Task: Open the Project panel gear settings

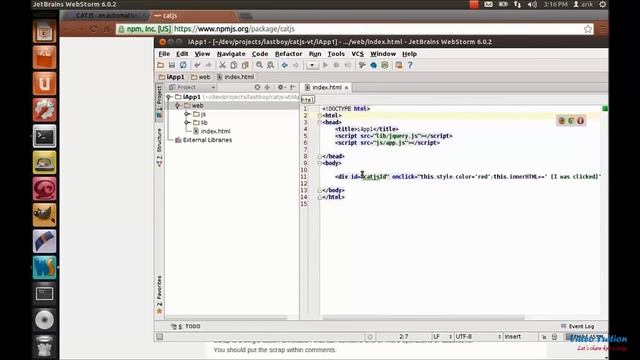Action: (x=281, y=87)
